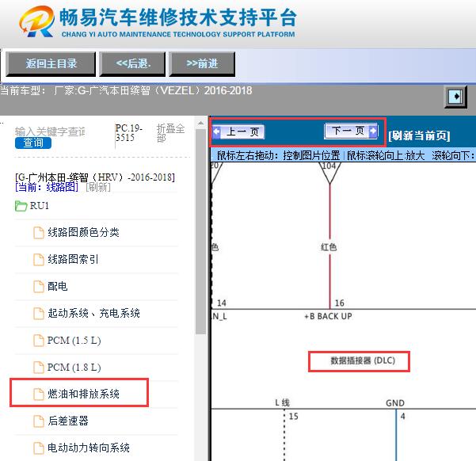Screen dimensions: 476x461
Task: Go back with <<后退 button
Action: 132,64
